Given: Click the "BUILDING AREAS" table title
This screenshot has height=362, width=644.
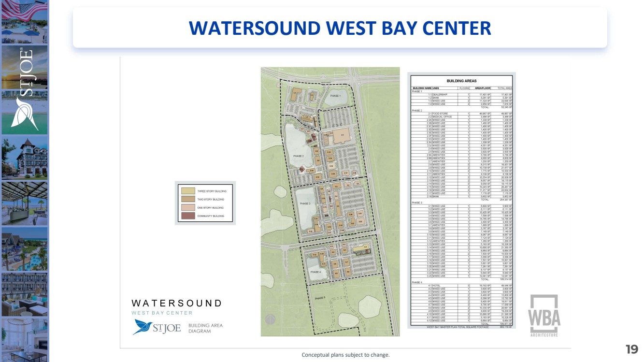Looking at the screenshot, I should pyautogui.click(x=461, y=81).
